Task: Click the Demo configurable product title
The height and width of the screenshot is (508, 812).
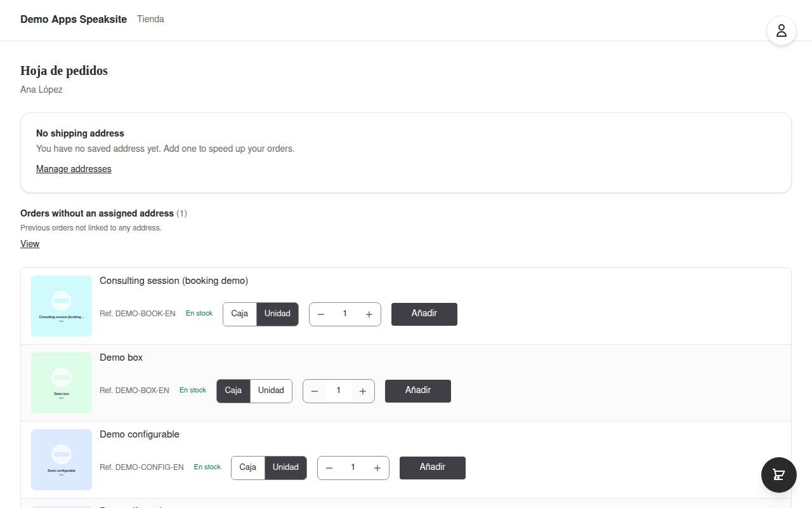Action: [140, 434]
